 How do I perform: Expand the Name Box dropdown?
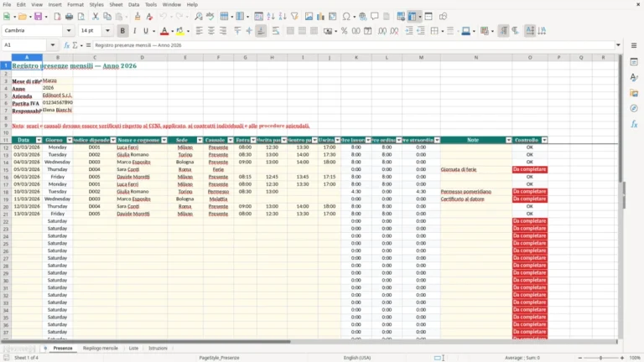[x=53, y=45]
